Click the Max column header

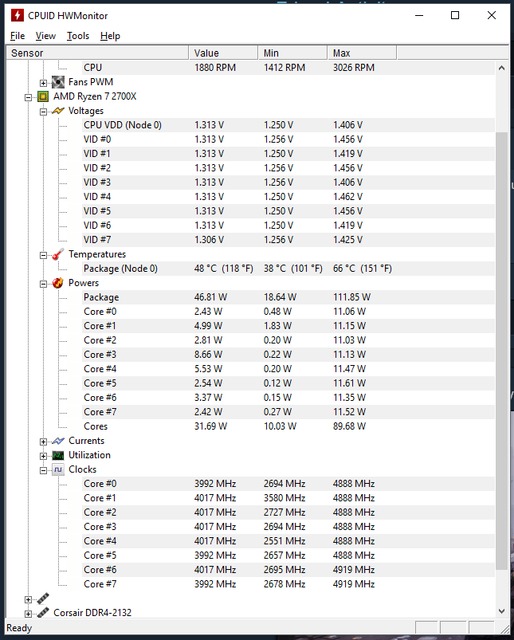(362, 53)
